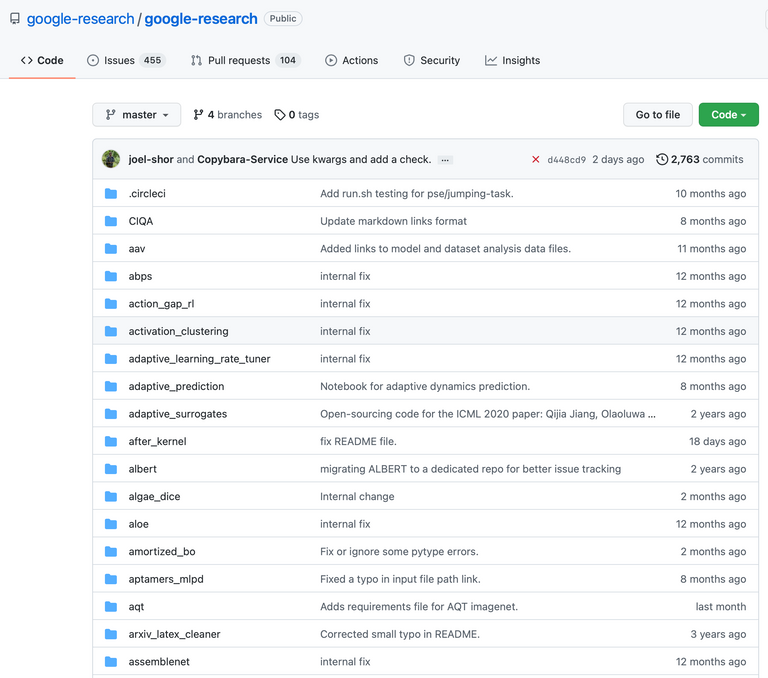Open commit 'fix README file.'
The height and width of the screenshot is (678, 768).
[359, 441]
